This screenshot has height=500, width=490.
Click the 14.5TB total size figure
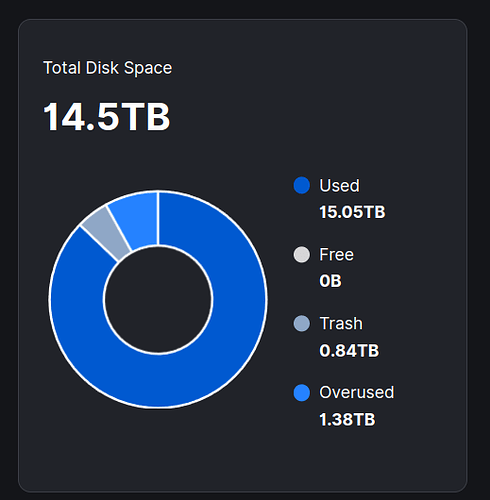107,117
